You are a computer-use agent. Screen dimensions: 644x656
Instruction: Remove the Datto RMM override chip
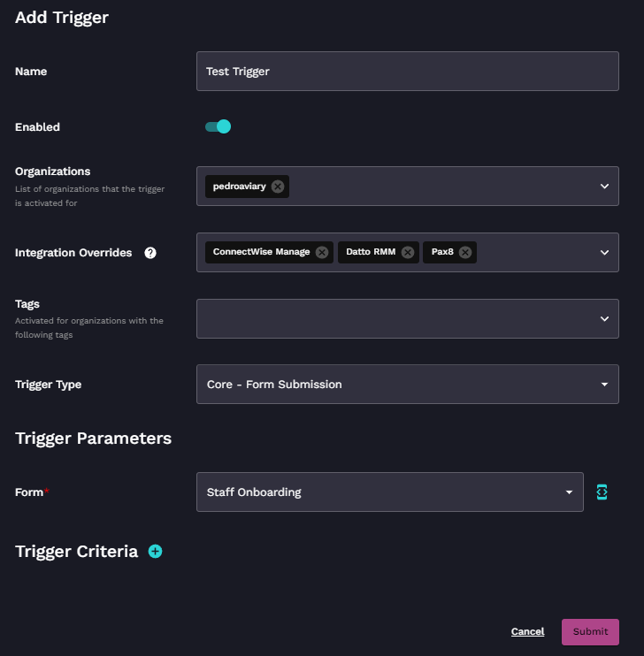point(408,252)
